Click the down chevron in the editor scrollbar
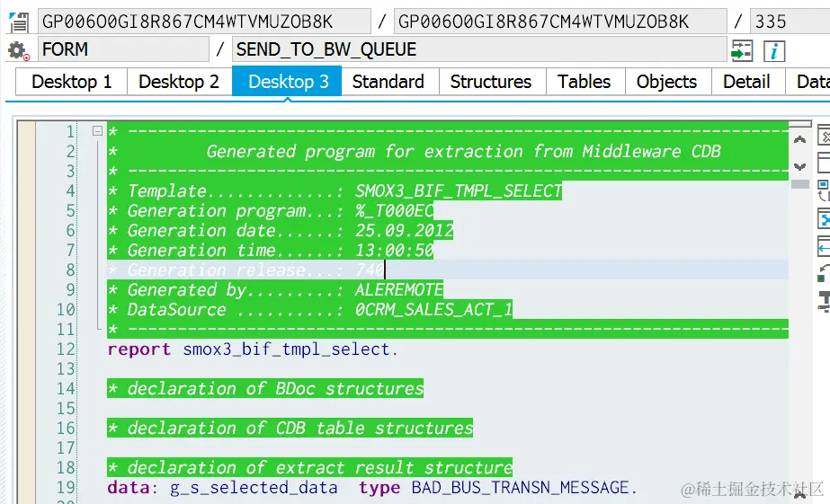 pos(799,166)
